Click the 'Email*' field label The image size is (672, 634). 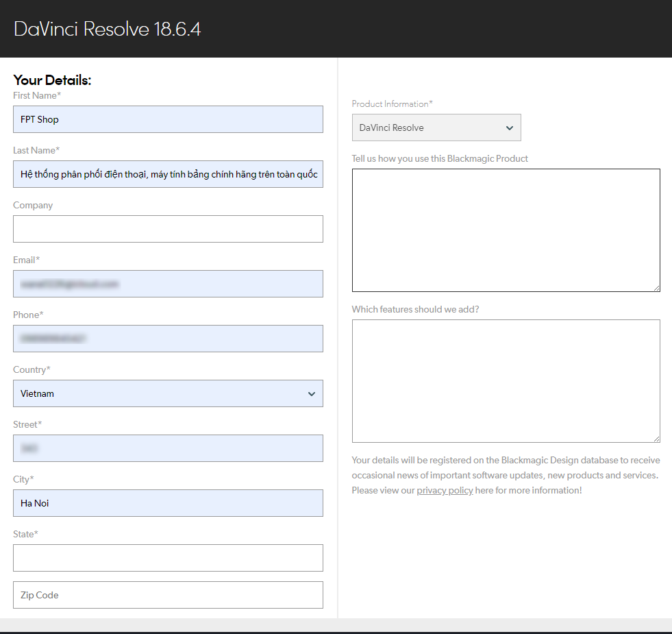[26, 260]
